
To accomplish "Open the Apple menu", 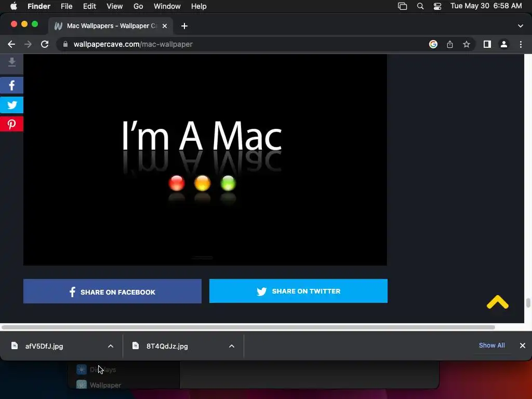I will 14,6.
